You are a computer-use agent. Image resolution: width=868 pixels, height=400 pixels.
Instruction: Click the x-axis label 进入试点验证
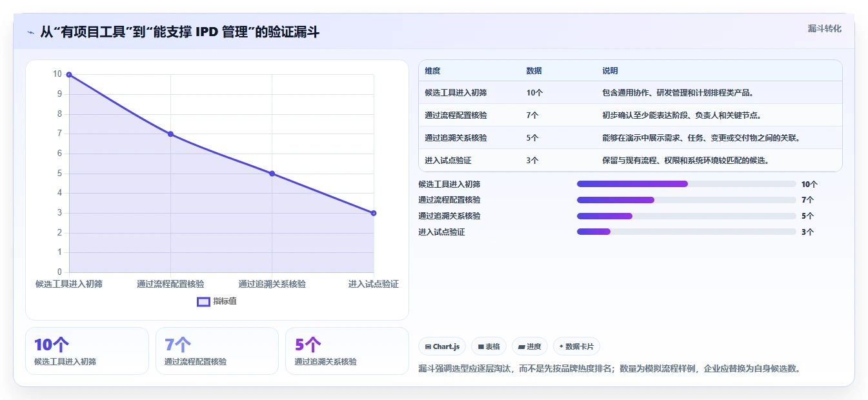(x=374, y=284)
